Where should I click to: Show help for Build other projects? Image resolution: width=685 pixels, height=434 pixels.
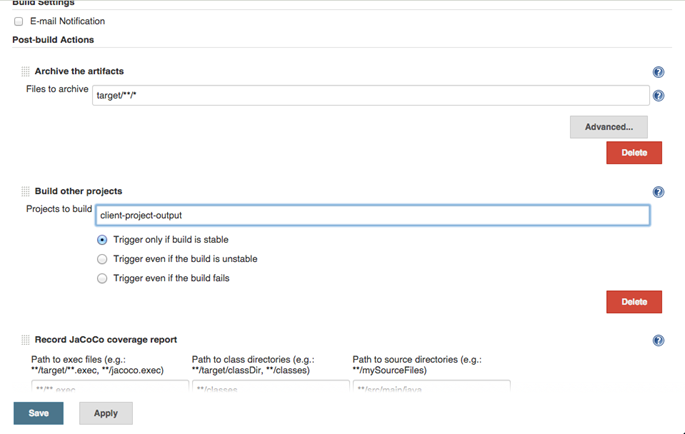pyautogui.click(x=658, y=192)
